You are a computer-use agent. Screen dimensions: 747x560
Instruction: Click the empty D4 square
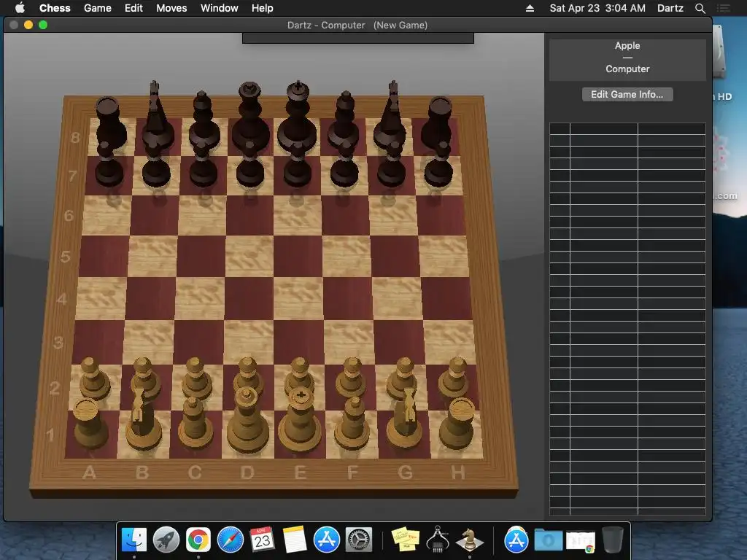click(x=248, y=298)
